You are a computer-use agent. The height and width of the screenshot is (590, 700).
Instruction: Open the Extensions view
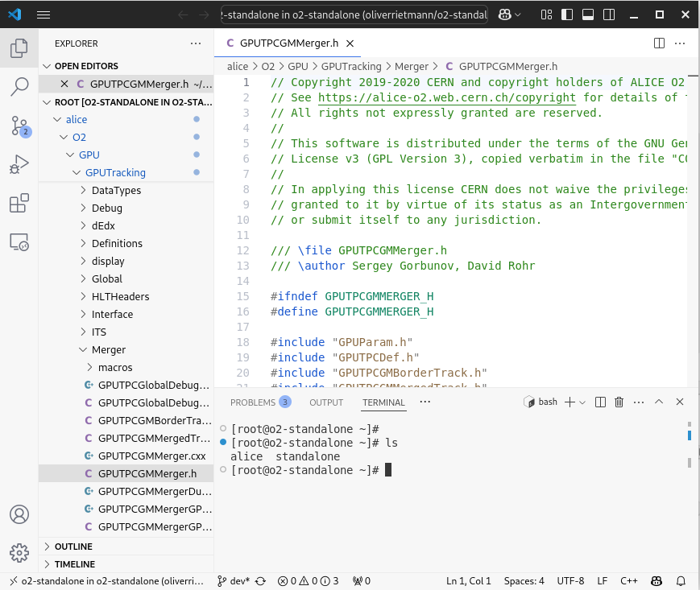coord(19,204)
